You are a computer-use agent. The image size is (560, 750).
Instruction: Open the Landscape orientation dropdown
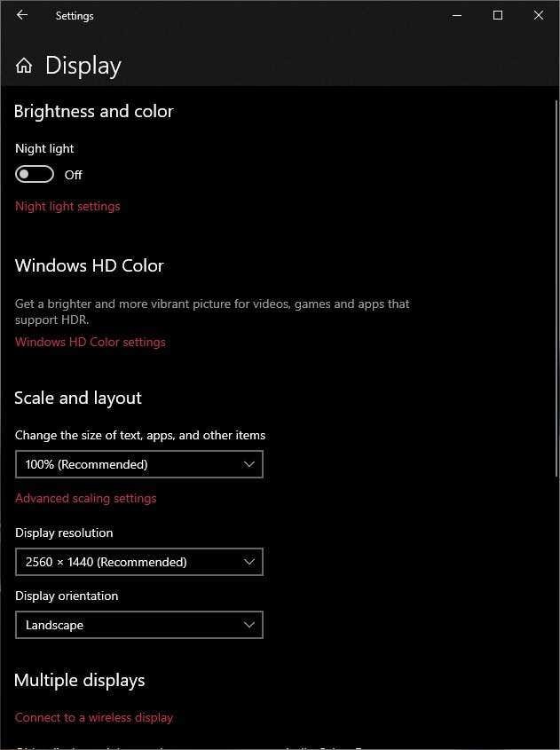tap(139, 624)
